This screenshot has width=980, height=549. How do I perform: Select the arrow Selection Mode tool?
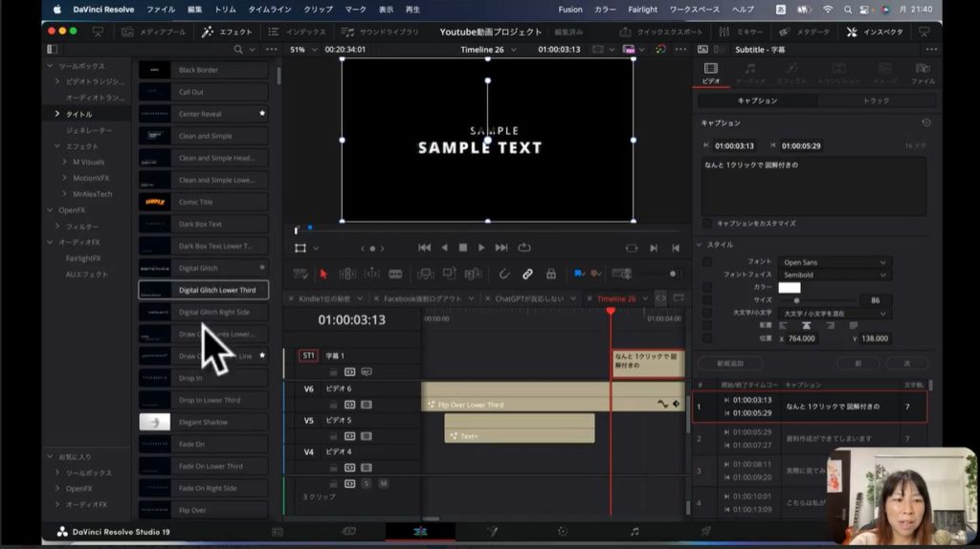[x=323, y=274]
